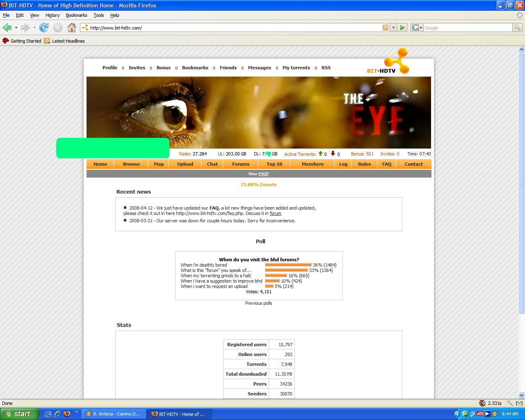Launch Firefox from the quick launch bar

point(67,414)
